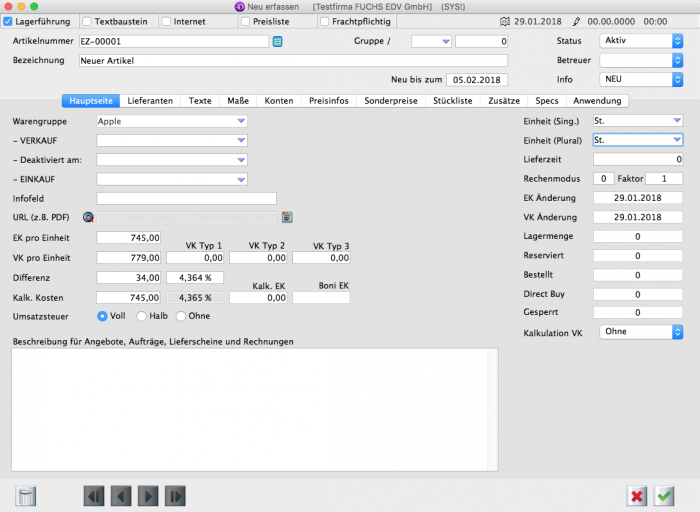Jump to the first record arrow

tap(94, 495)
